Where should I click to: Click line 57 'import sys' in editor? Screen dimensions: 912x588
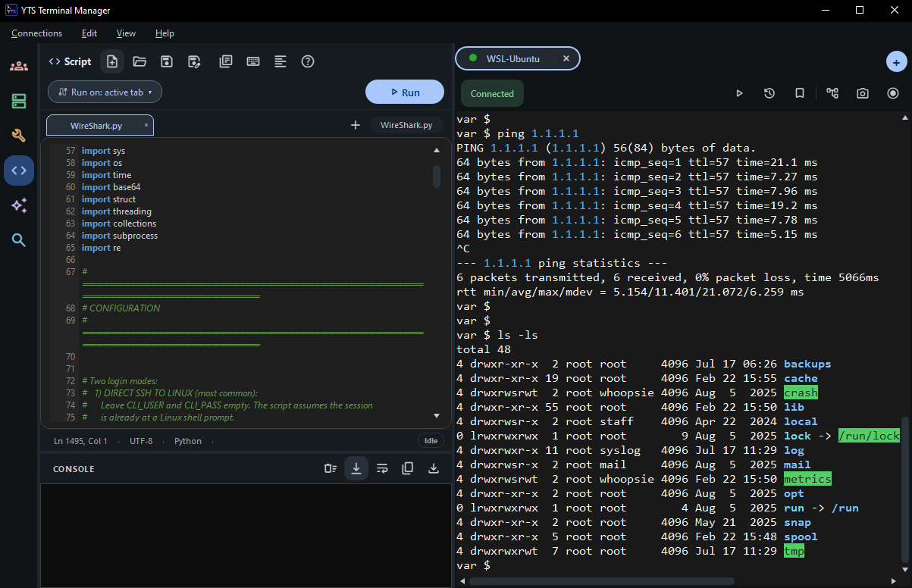click(x=104, y=151)
